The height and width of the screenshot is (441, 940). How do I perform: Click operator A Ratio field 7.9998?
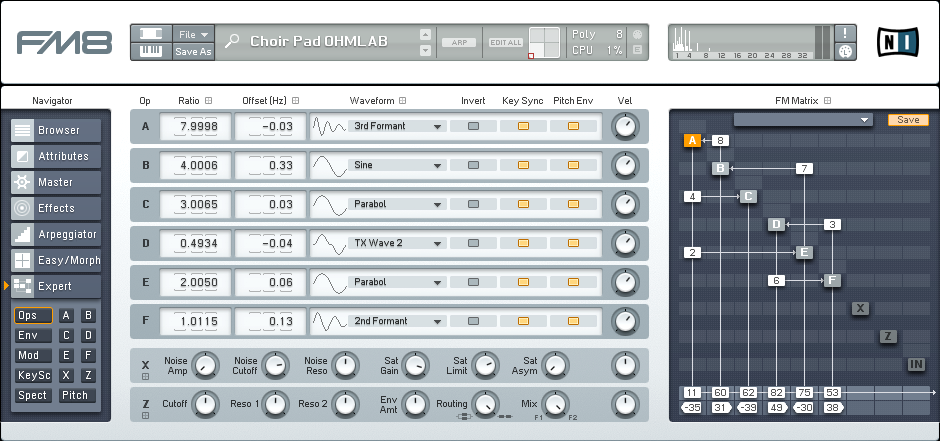[x=197, y=126]
